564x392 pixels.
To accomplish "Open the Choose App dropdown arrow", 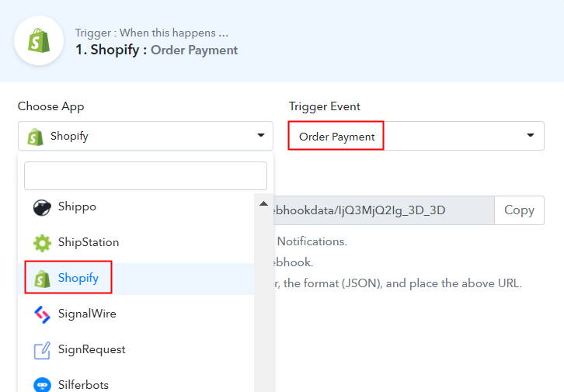I will coord(261,136).
